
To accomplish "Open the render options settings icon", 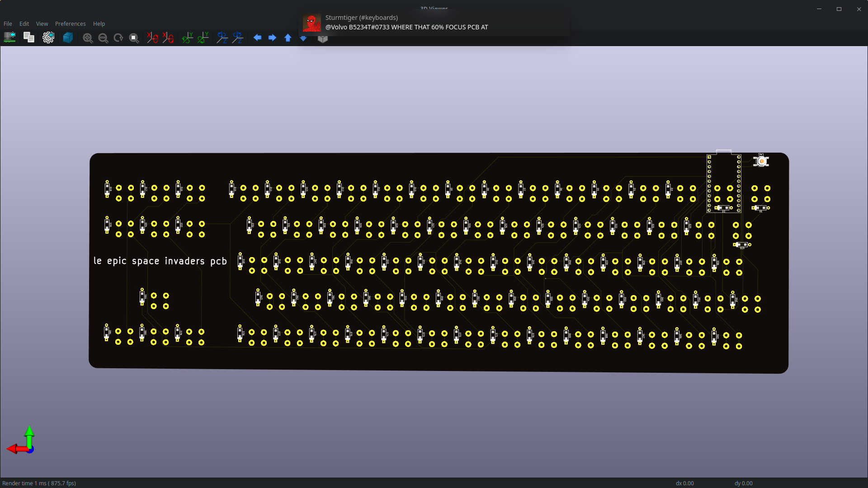I will click(48, 38).
